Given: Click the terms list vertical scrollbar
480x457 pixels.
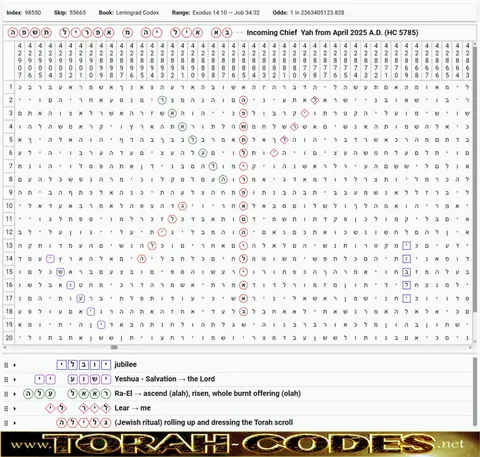Looking at the screenshot, I should coord(475,392).
